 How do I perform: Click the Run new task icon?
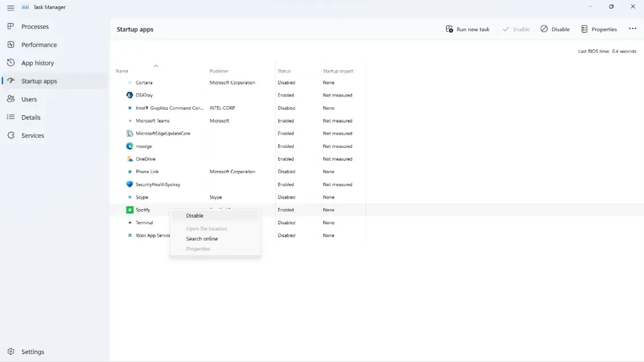450,29
